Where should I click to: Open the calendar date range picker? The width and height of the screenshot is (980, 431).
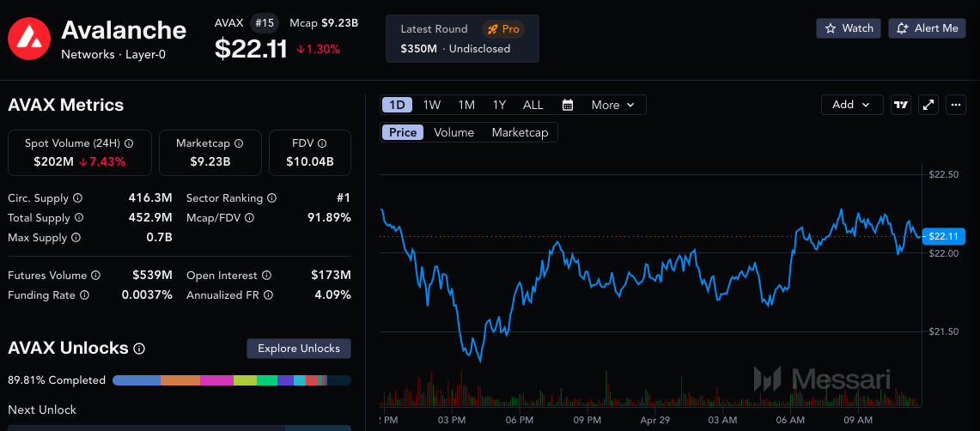[x=568, y=105]
